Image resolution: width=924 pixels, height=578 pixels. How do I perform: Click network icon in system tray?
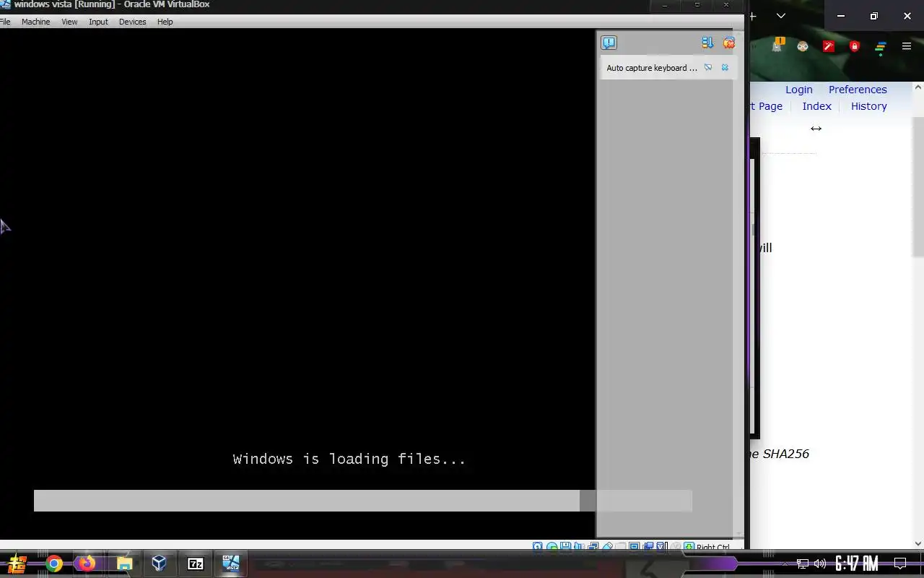pyautogui.click(x=803, y=564)
